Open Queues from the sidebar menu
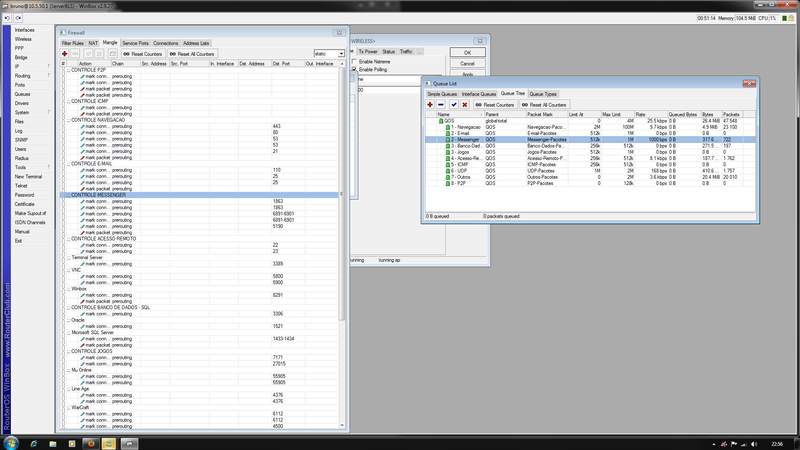800x450 pixels. (22, 94)
